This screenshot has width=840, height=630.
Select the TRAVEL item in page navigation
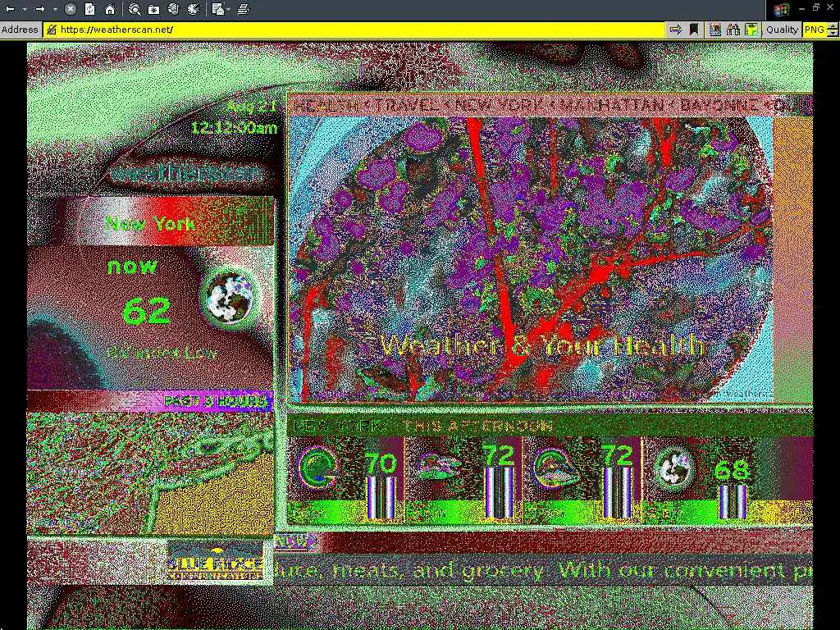click(x=407, y=105)
